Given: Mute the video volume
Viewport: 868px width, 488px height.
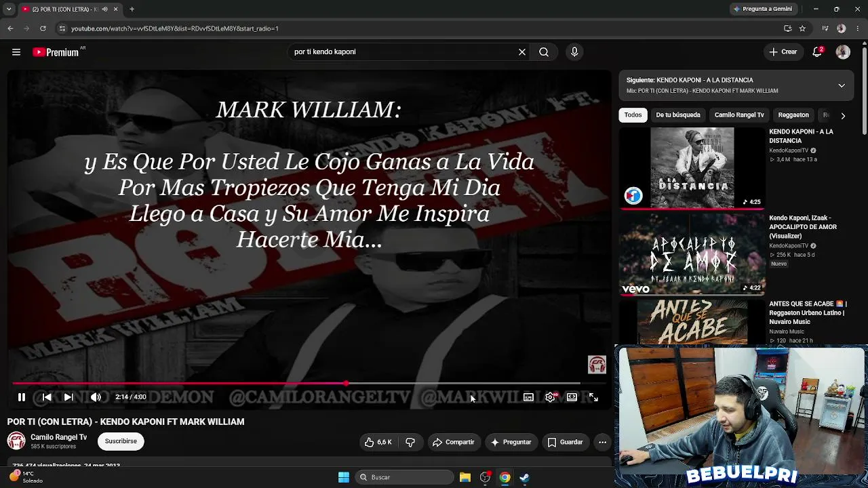Looking at the screenshot, I should [x=96, y=397].
